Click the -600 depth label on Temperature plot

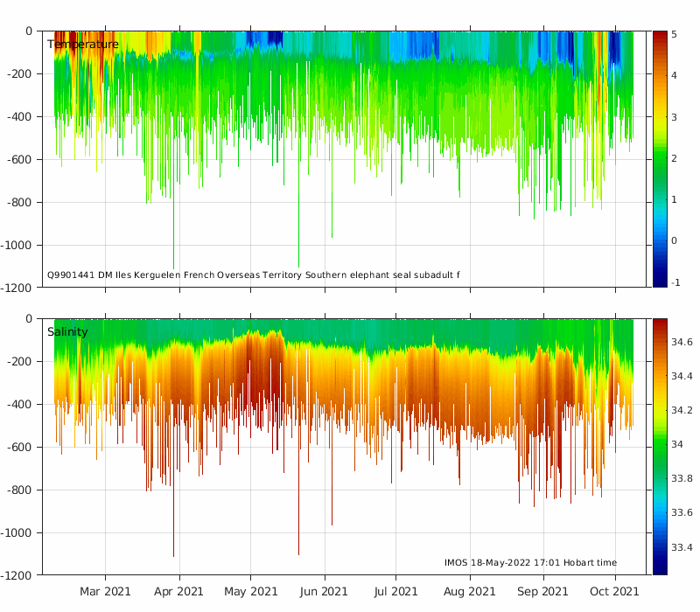click(x=21, y=159)
